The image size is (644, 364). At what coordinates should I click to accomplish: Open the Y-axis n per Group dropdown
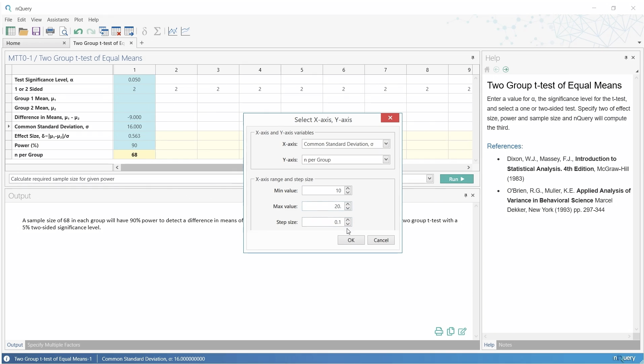click(x=386, y=160)
